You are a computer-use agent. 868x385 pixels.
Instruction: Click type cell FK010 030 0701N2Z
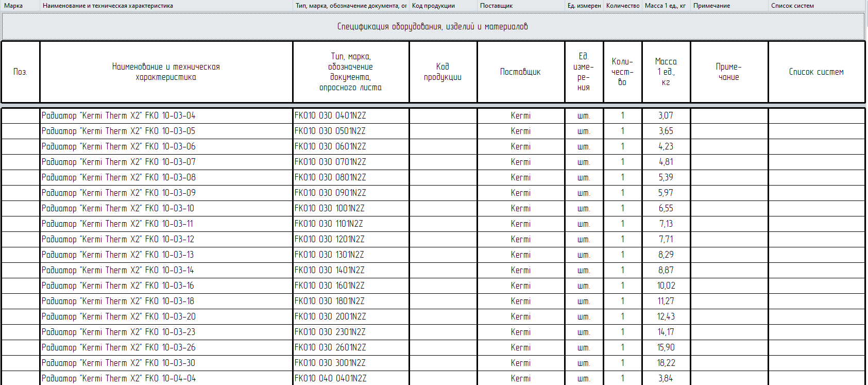point(351,162)
